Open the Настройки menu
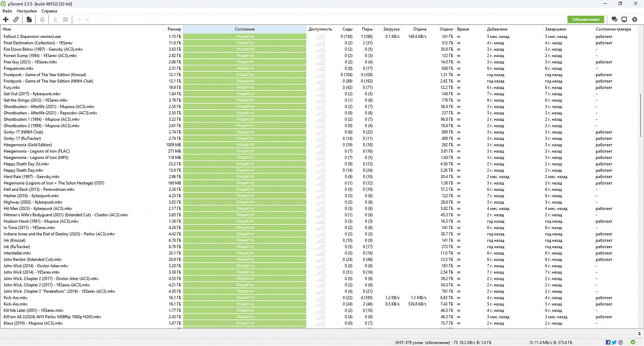 click(x=27, y=11)
